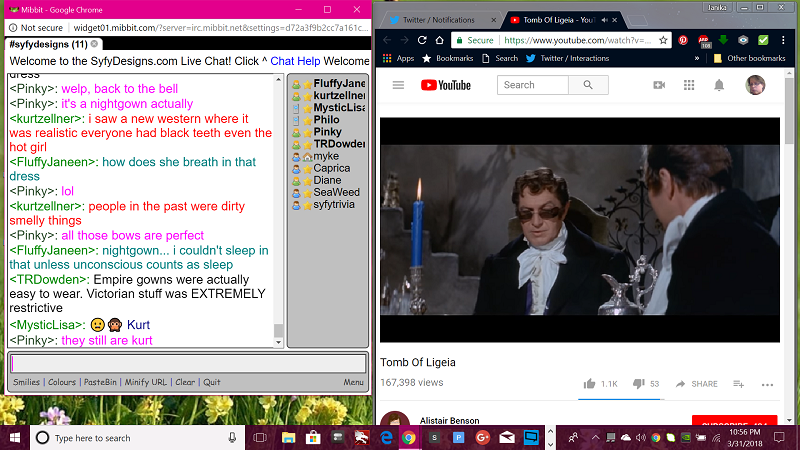The image size is (800, 450).
Task: Click Quit in Mibbit toolbar
Action: tap(212, 382)
